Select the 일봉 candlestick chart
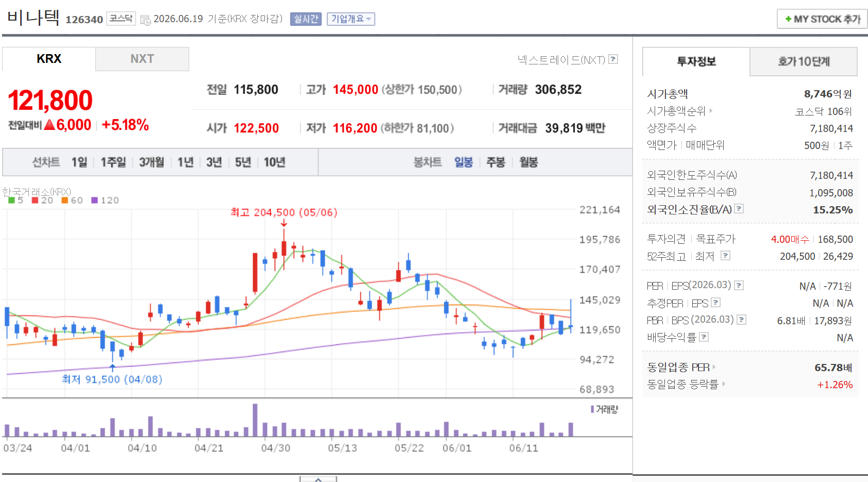 463,162
